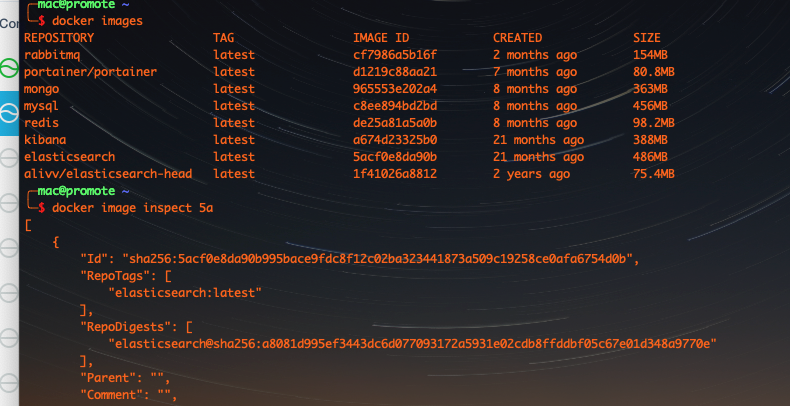Select the blue highlighted sidebar item
Screen dimensions: 790x406
tap(9, 113)
